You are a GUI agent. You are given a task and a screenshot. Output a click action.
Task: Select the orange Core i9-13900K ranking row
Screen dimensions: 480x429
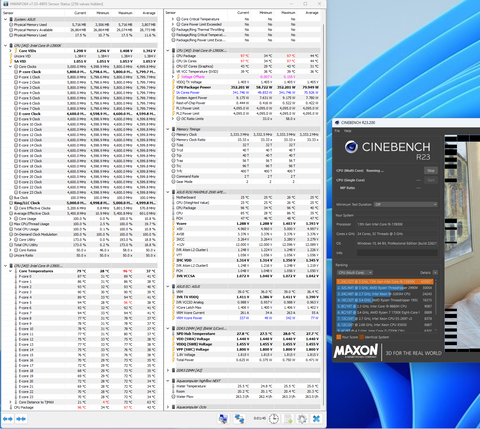point(385,282)
